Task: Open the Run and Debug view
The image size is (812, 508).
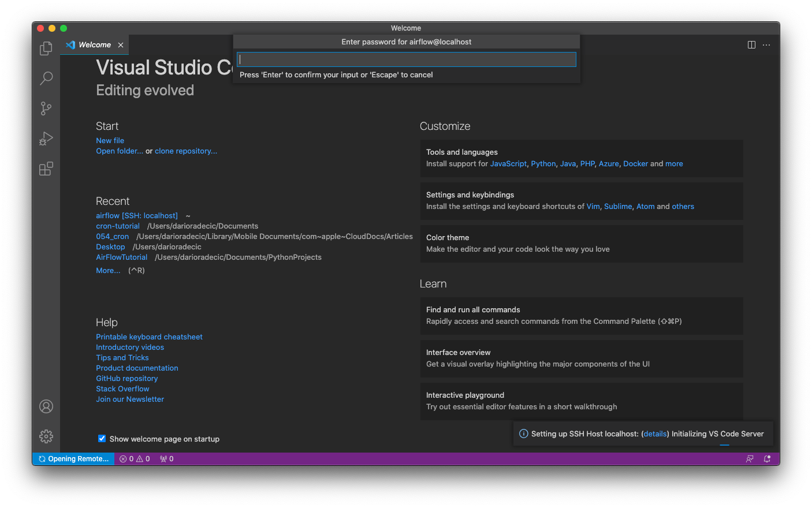Action: pyautogui.click(x=46, y=139)
